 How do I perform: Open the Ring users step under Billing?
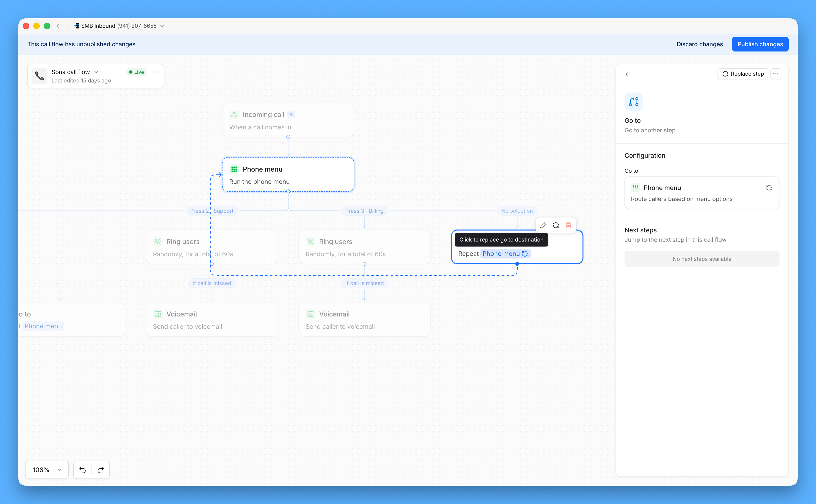click(364, 247)
